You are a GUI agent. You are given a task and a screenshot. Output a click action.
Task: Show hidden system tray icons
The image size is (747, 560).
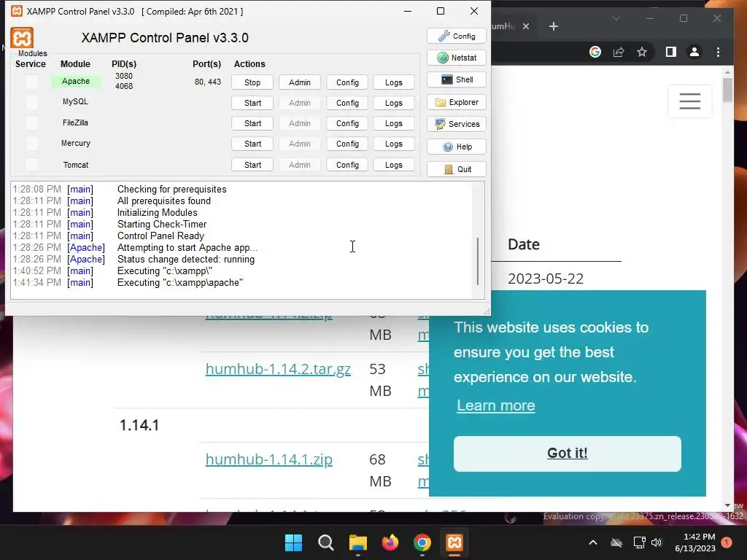(592, 542)
